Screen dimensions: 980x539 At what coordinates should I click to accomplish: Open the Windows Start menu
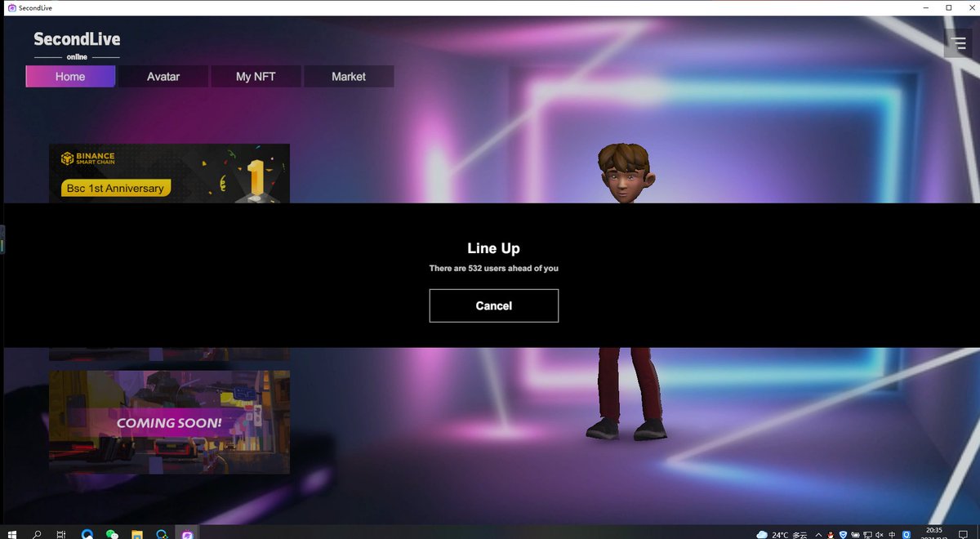click(12, 535)
